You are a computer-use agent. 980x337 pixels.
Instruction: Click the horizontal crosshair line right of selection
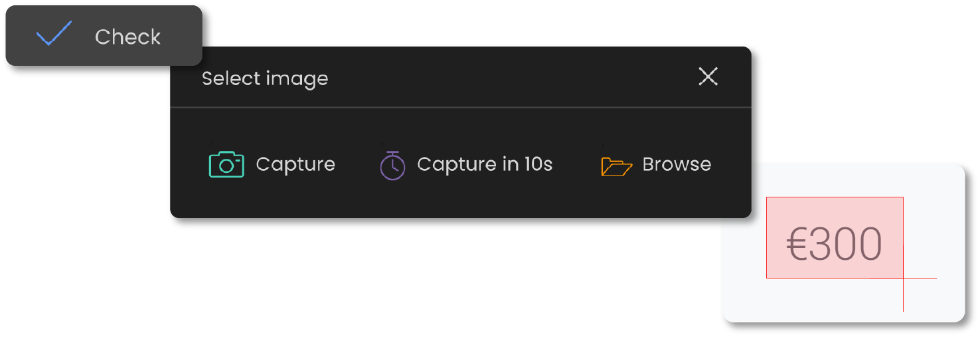[x=922, y=278]
